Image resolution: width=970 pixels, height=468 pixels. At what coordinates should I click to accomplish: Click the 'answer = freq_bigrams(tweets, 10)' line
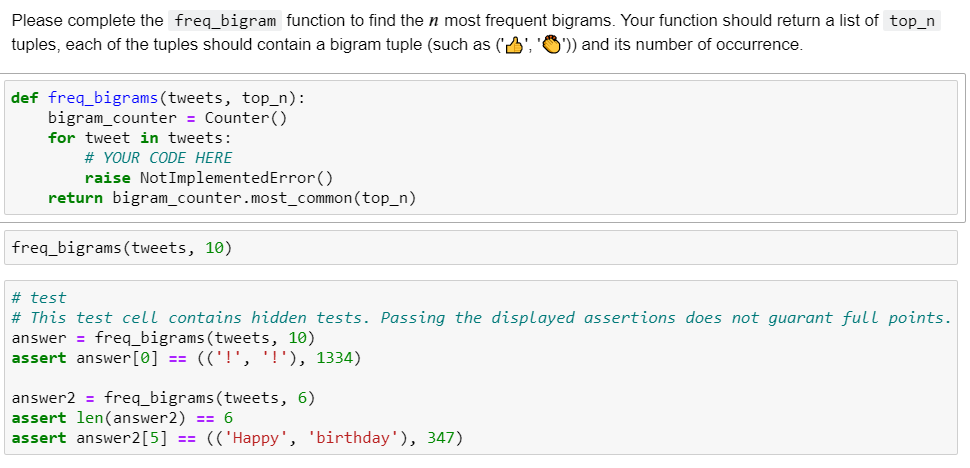pos(163,338)
